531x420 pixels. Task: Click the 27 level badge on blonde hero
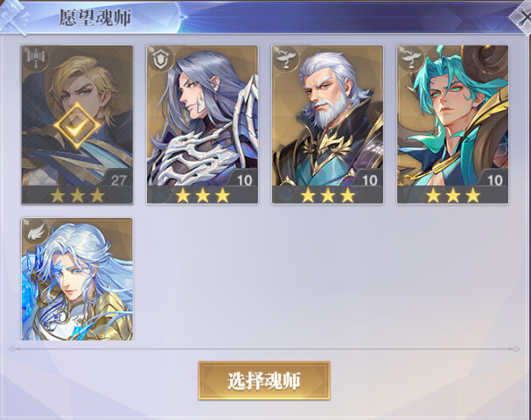(x=118, y=179)
